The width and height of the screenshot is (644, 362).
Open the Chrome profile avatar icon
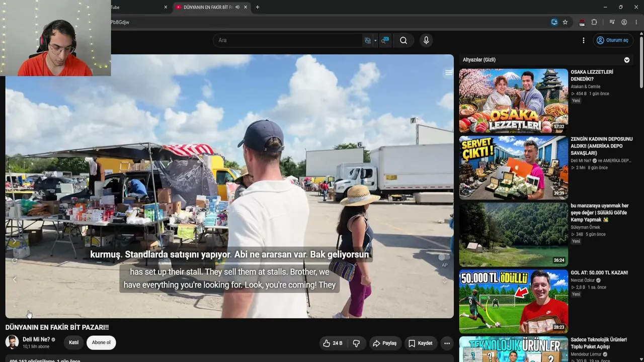(624, 22)
